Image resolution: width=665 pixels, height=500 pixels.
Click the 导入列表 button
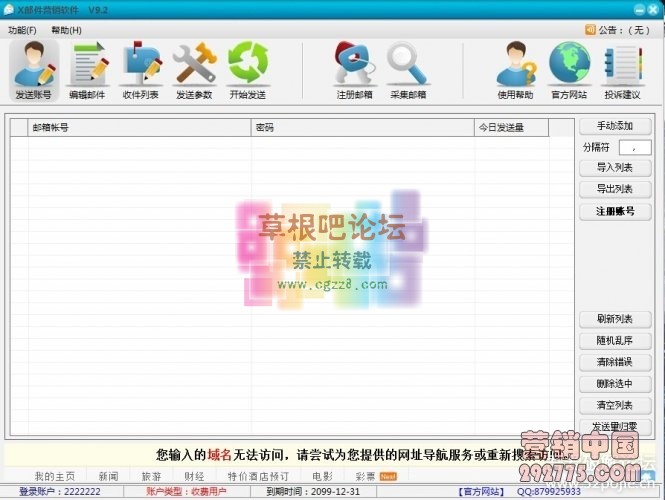[615, 168]
